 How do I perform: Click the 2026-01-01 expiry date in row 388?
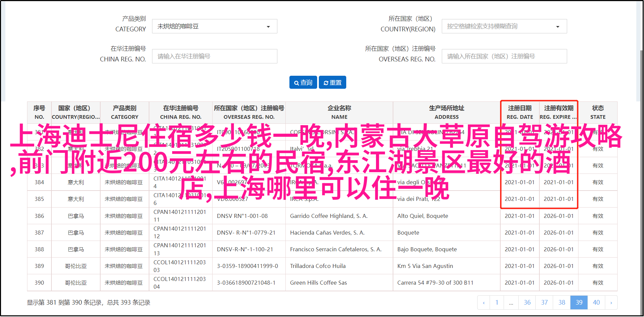(558, 249)
